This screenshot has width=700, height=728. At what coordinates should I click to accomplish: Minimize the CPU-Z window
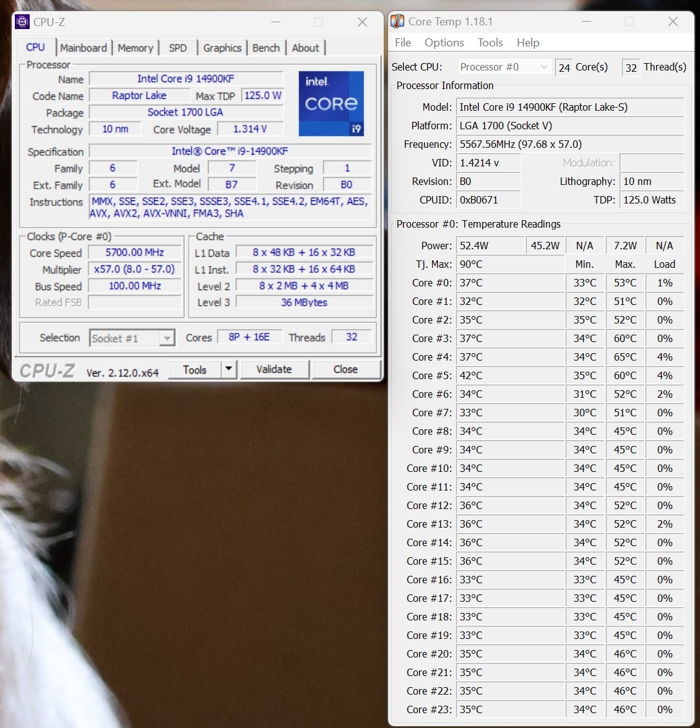point(276,22)
